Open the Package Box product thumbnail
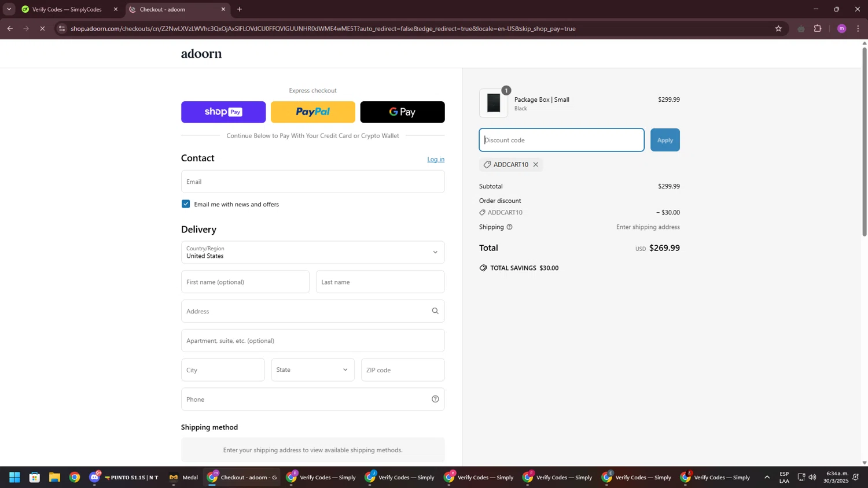This screenshot has height=488, width=868. (494, 103)
